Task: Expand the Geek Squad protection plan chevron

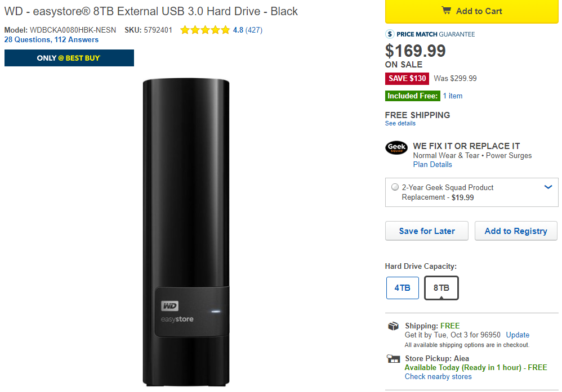Action: pos(548,187)
